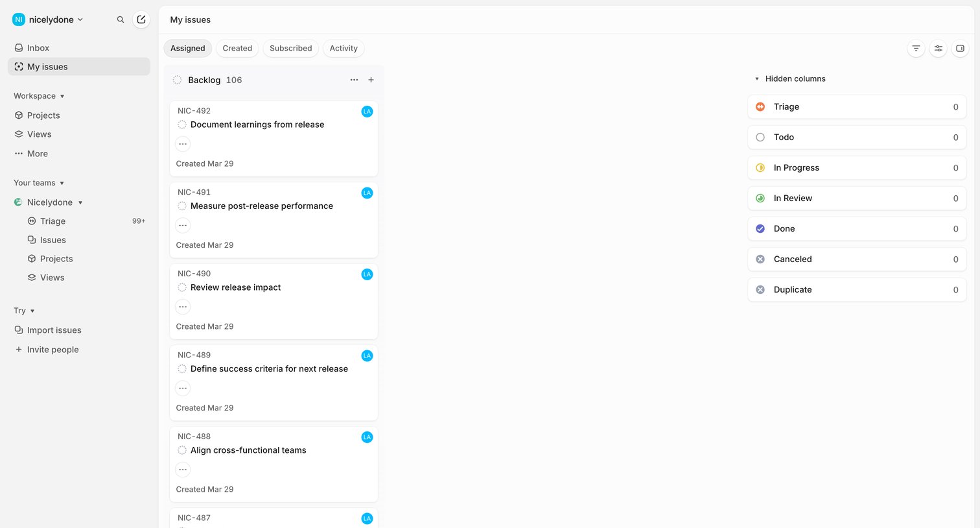Change status icon of NIC-490 issue
This screenshot has height=528, width=980.
[x=182, y=287]
